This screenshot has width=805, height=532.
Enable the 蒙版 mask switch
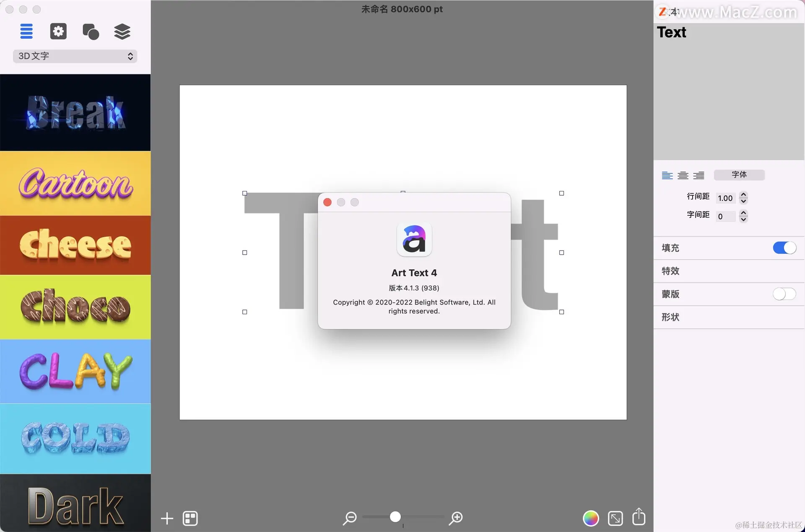tap(784, 294)
